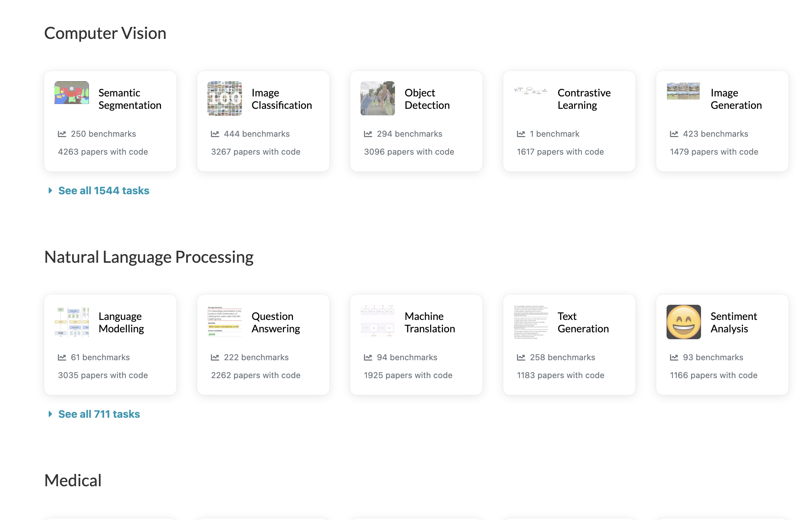Viewport: 812px width, 520px height.
Task: Click the Image Classification mosaic thumbnail
Action: pyautogui.click(x=225, y=98)
